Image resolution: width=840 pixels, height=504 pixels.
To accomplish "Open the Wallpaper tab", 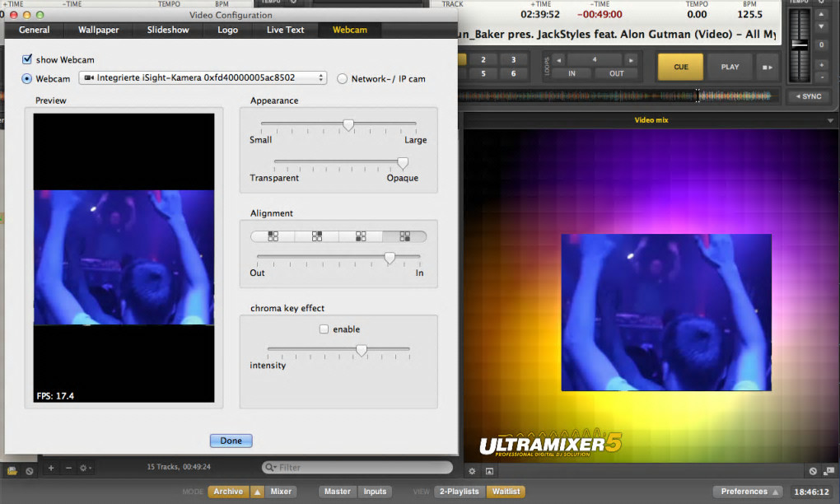I will click(98, 30).
